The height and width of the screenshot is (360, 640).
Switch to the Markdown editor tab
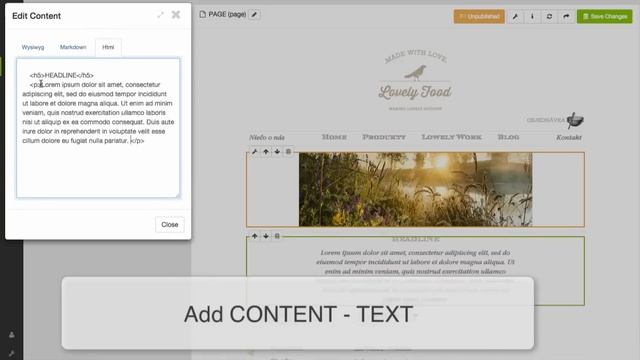click(x=73, y=47)
